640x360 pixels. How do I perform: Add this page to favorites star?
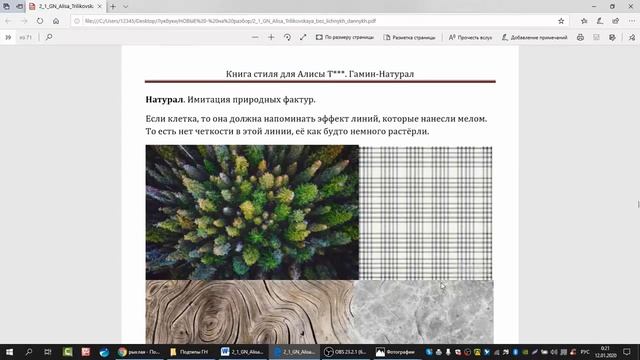561,21
